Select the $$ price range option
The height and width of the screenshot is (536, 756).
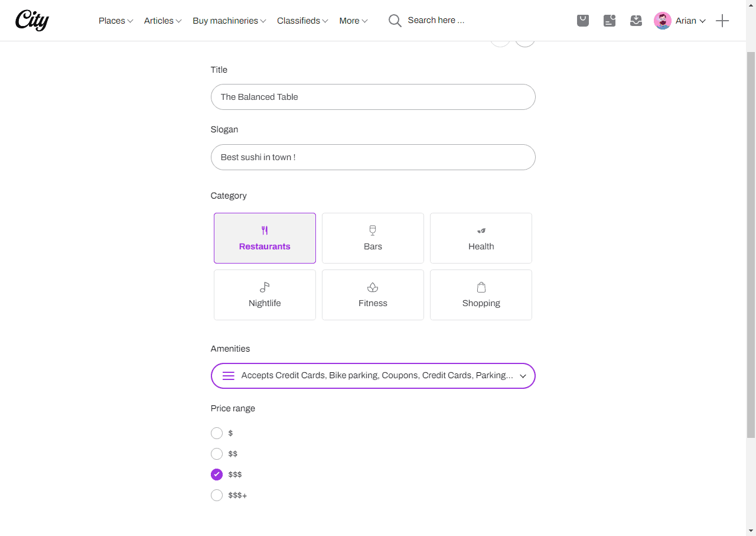tap(217, 453)
